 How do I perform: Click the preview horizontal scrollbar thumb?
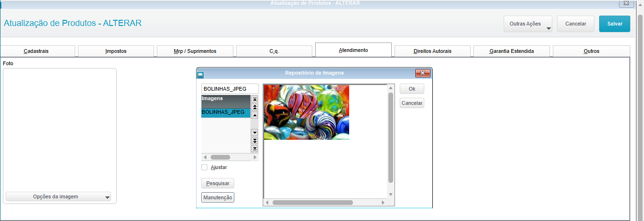(x=313, y=203)
